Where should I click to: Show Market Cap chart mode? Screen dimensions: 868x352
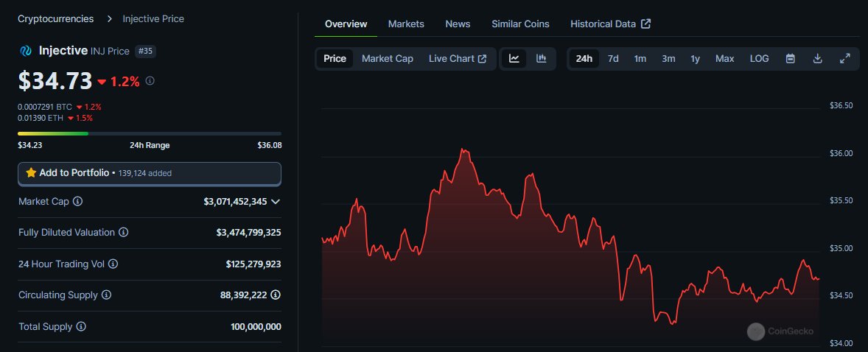click(388, 59)
